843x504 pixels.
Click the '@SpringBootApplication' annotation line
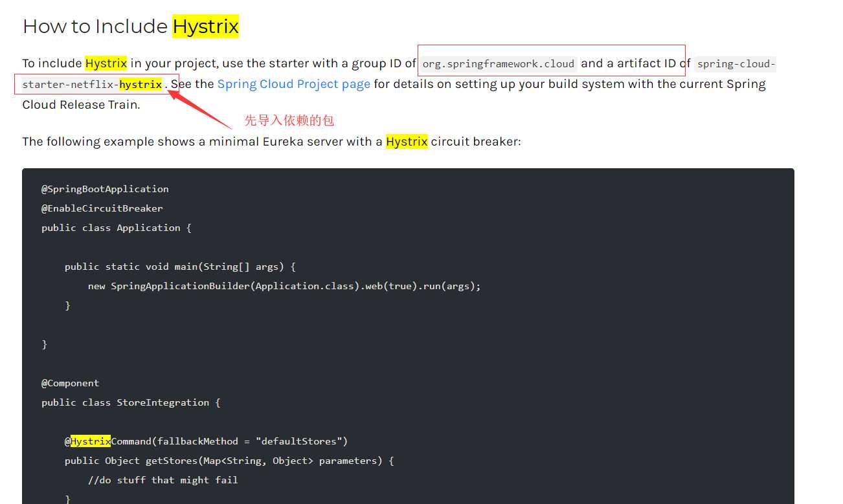(105, 189)
